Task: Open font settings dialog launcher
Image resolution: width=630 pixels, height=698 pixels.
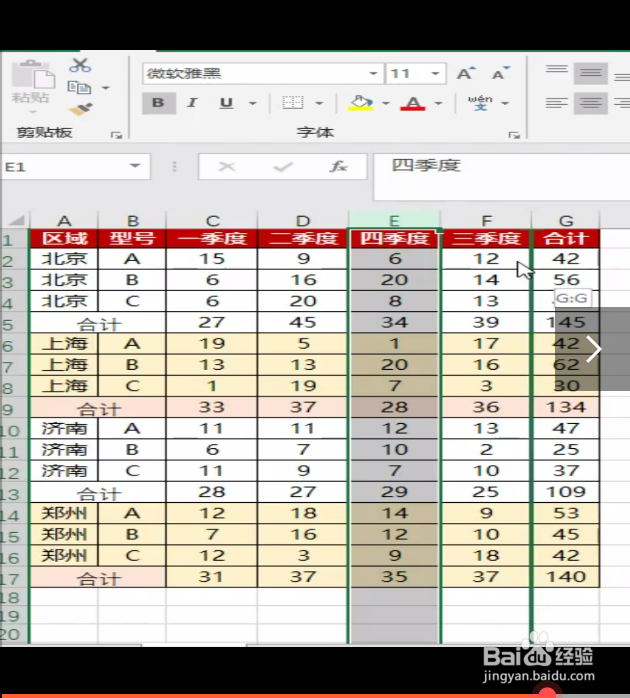Action: [x=514, y=134]
